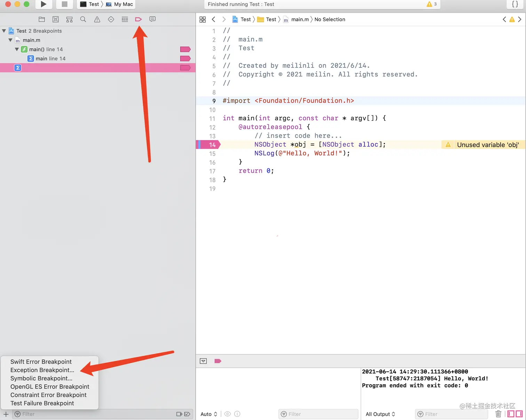Open the Report navigator
Screen dimensions: 526x420
click(152, 19)
